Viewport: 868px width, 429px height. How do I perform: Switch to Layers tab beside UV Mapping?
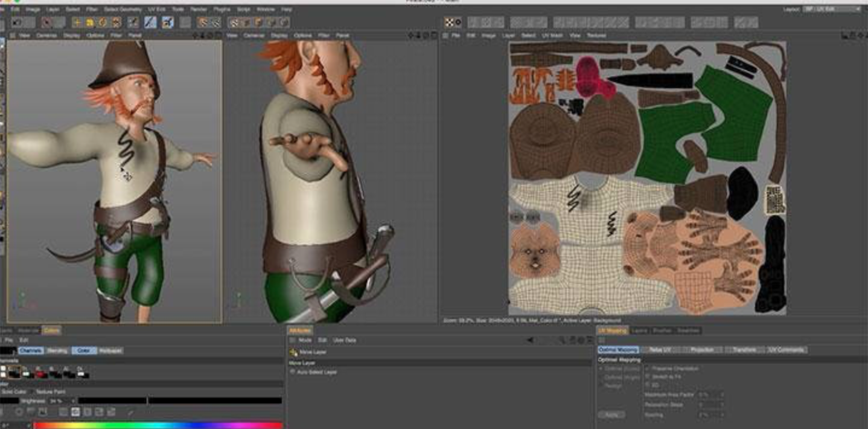pyautogui.click(x=640, y=331)
